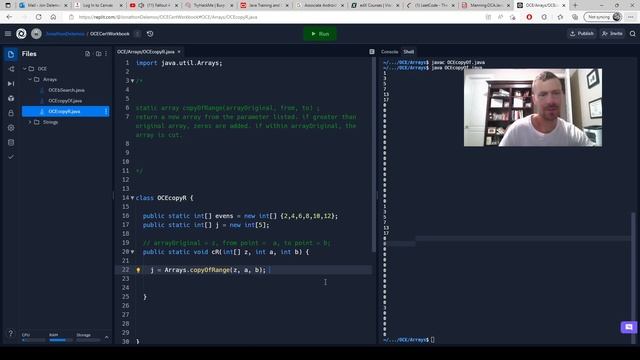
Task: Open the Packages sidebar icon
Action: click(11, 98)
